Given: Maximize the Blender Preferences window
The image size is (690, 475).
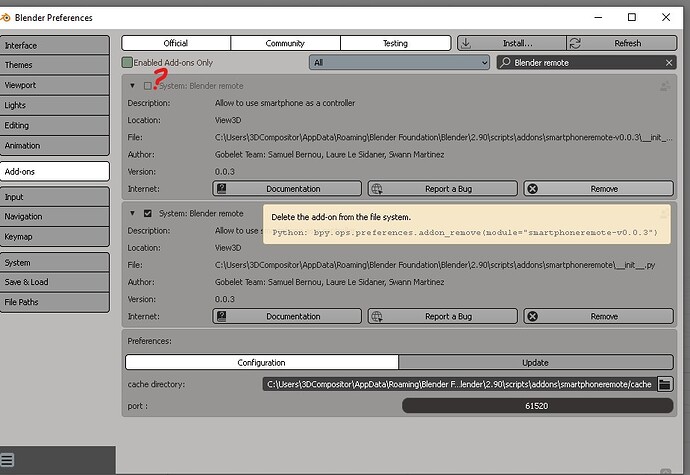Looking at the screenshot, I should (632, 17).
